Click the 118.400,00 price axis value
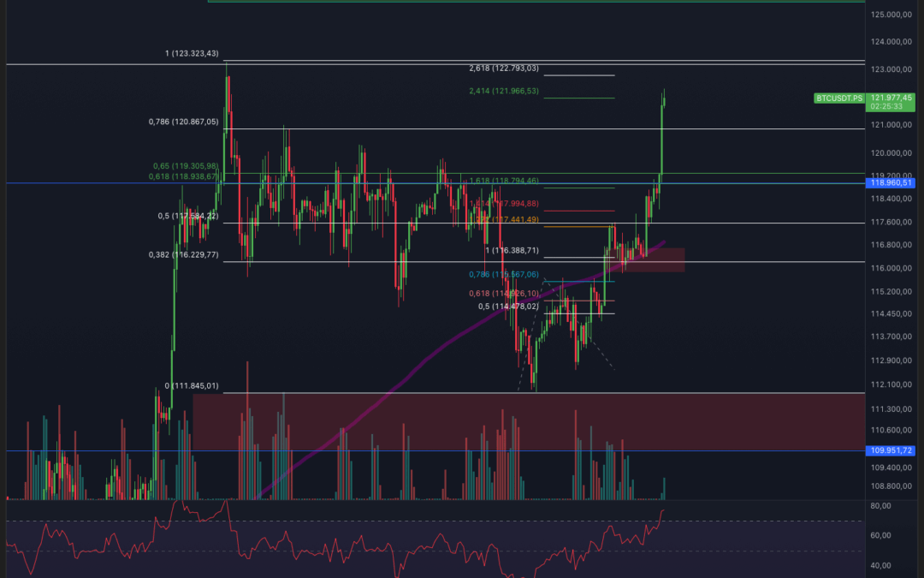 [x=891, y=199]
